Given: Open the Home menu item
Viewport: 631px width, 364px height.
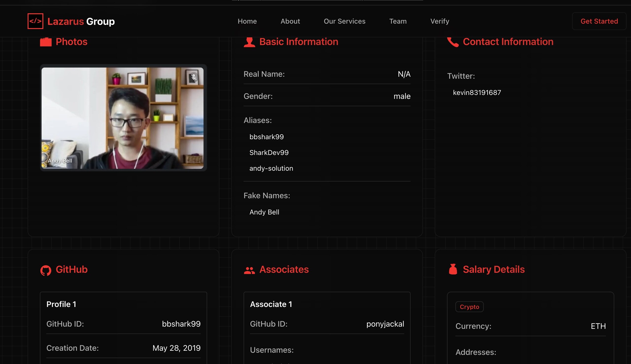Looking at the screenshot, I should (247, 21).
